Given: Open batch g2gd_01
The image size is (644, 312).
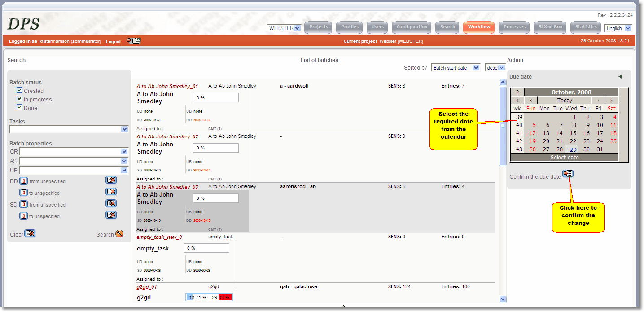Looking at the screenshot, I should [147, 287].
